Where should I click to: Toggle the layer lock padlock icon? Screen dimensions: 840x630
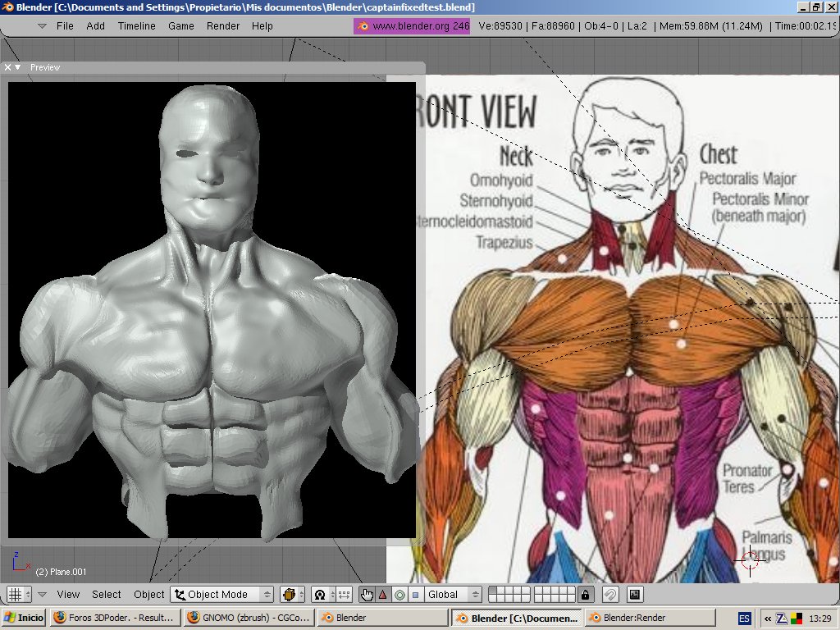(585, 595)
